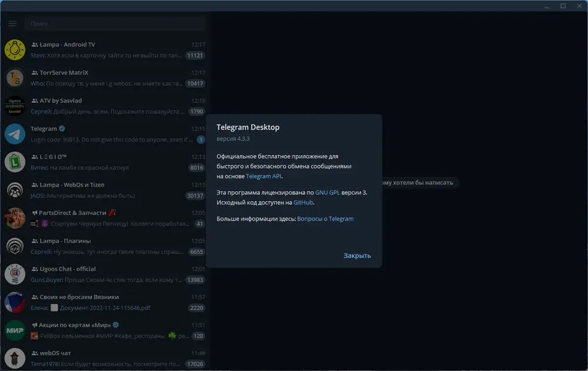Click unread badge 10417

[x=195, y=83]
